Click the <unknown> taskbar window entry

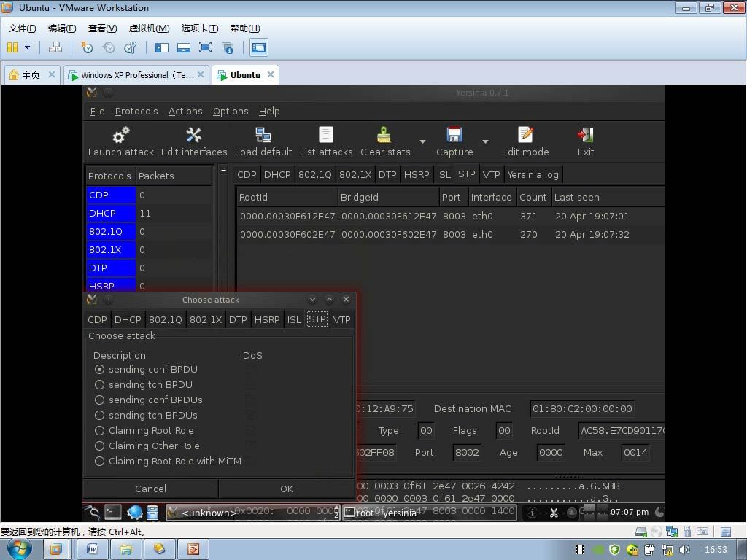pos(253,513)
